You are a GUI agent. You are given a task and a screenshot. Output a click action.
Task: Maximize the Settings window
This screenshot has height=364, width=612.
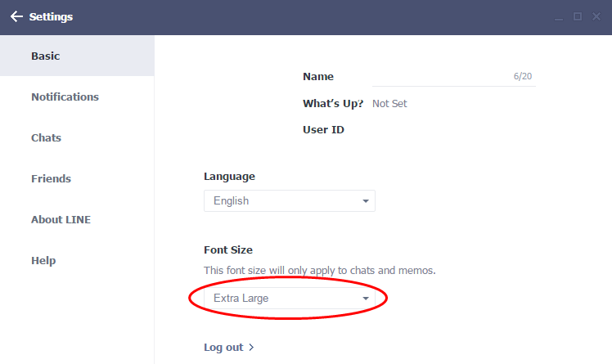[x=577, y=16]
